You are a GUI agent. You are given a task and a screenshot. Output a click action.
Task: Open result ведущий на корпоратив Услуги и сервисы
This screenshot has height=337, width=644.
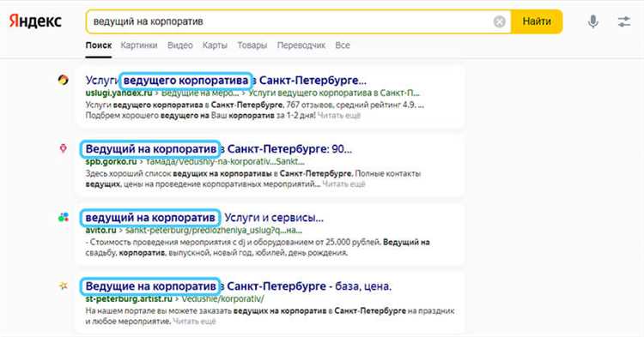tap(204, 218)
